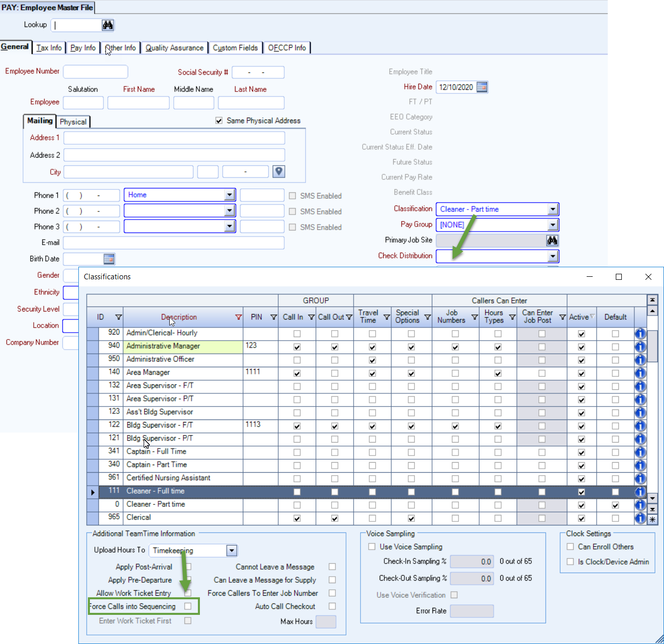Expand Phone 2 type dropdown

(230, 211)
